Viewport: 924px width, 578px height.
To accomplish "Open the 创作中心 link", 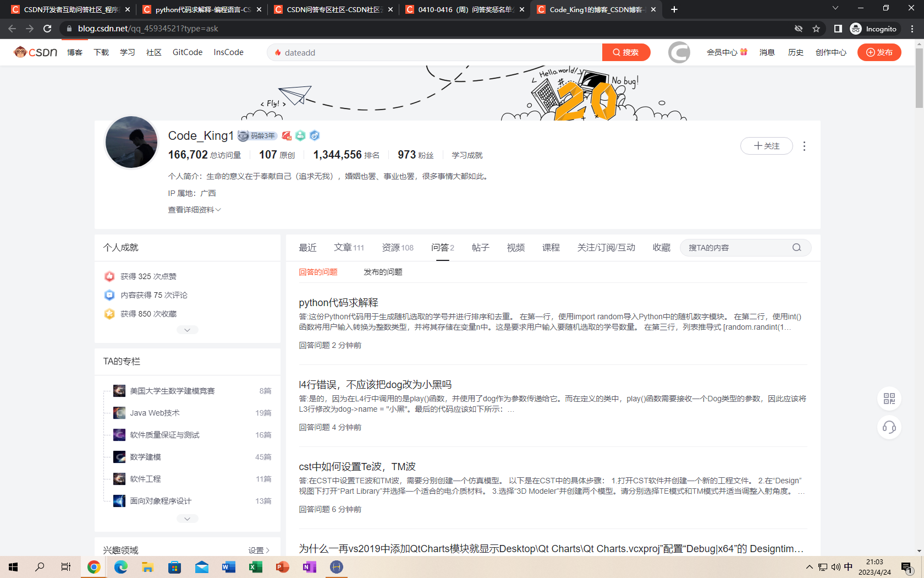I will (x=831, y=52).
